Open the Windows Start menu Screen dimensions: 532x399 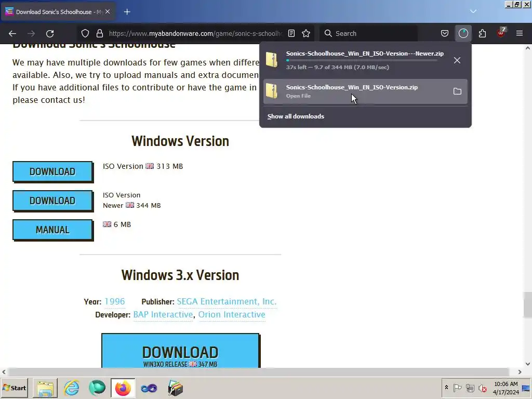click(x=14, y=388)
